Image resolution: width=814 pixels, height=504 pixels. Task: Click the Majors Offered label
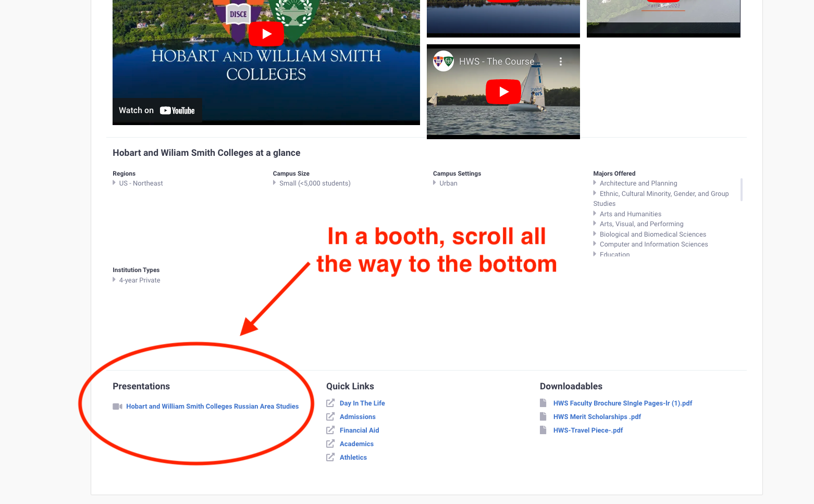614,174
